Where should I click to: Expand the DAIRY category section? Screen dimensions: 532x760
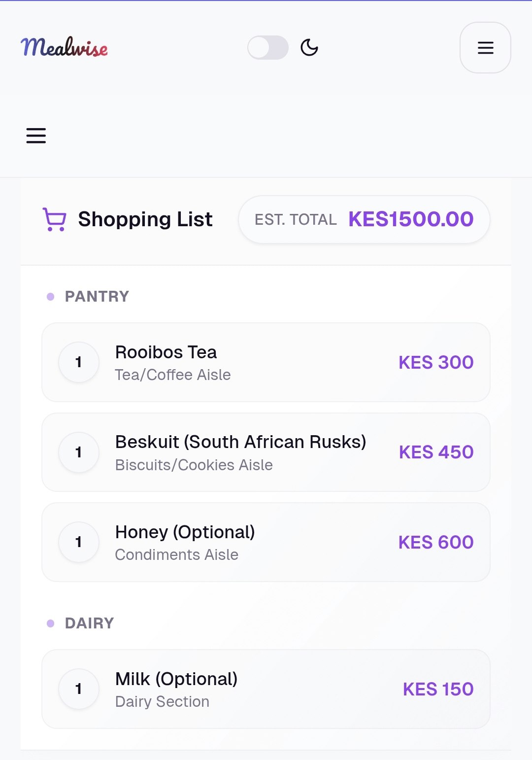(x=90, y=622)
